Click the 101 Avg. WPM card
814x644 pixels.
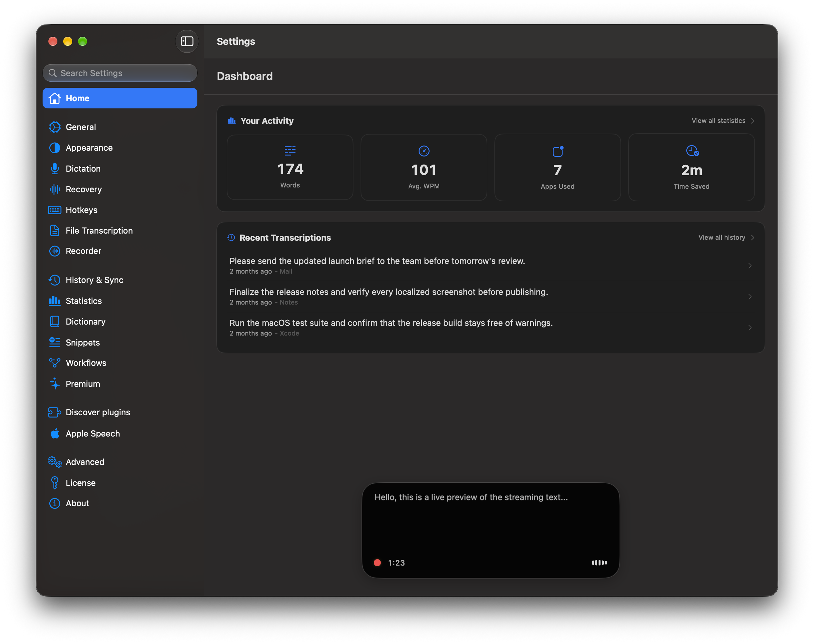tap(424, 167)
